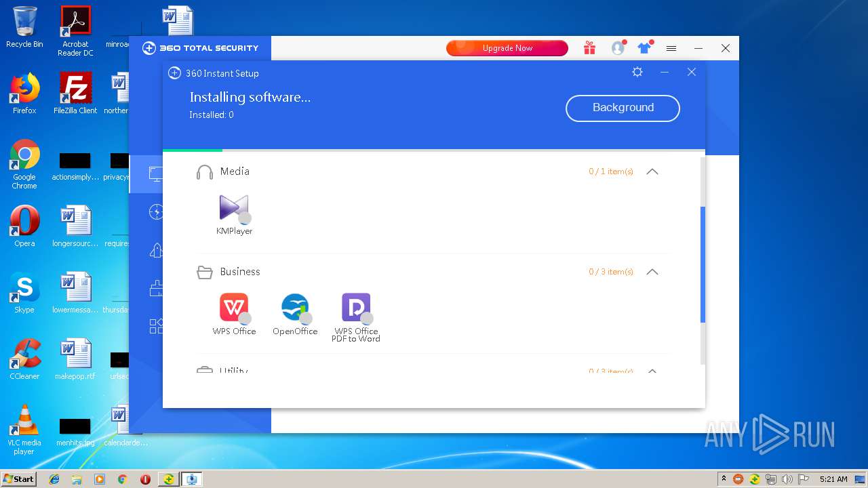Click the taskbar clock 5:21 AM
The image size is (868, 488).
[x=833, y=479]
